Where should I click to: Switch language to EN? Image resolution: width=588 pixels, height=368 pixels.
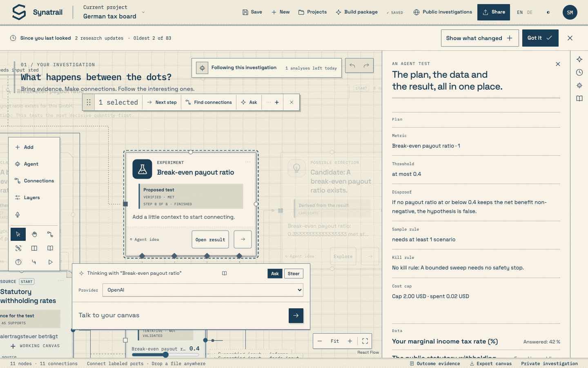520,12
